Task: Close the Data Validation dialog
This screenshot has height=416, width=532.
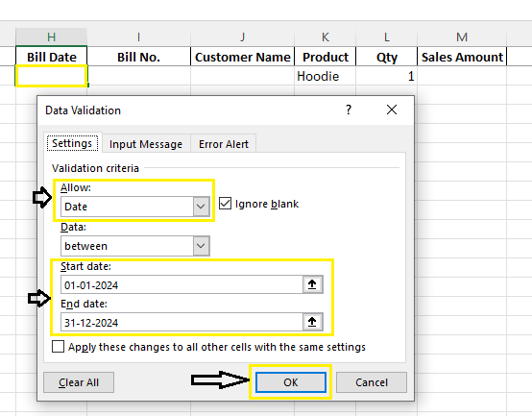Action: pyautogui.click(x=392, y=110)
